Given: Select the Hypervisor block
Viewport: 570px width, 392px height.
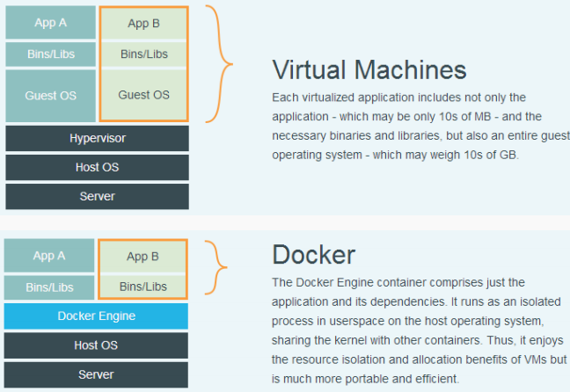Looking at the screenshot, I should pyautogui.click(x=97, y=138).
